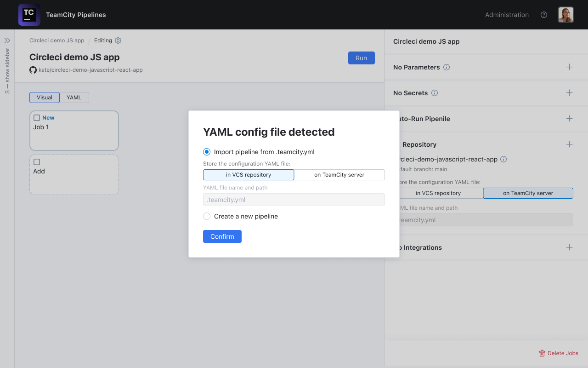Click the TeamCity TC logo
Screen dimensions: 588x368
(29, 15)
